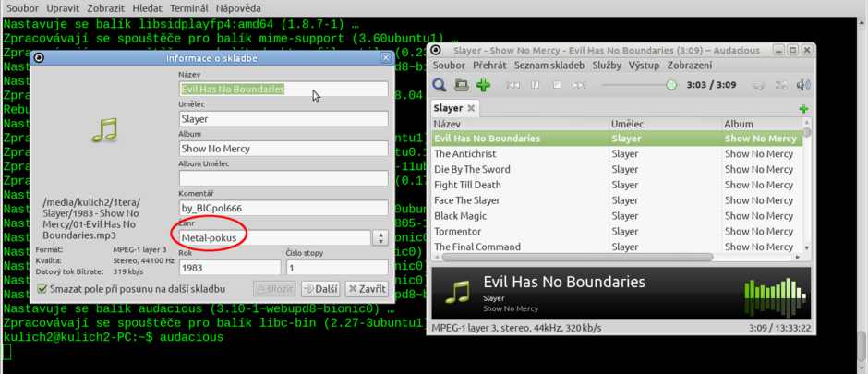Select 'Face The Slayer' in playlist
868x374 pixels.
[617, 200]
